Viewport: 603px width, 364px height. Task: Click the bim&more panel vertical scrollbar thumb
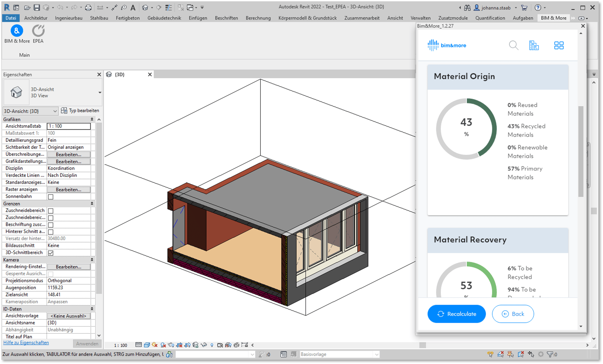pyautogui.click(x=581, y=152)
